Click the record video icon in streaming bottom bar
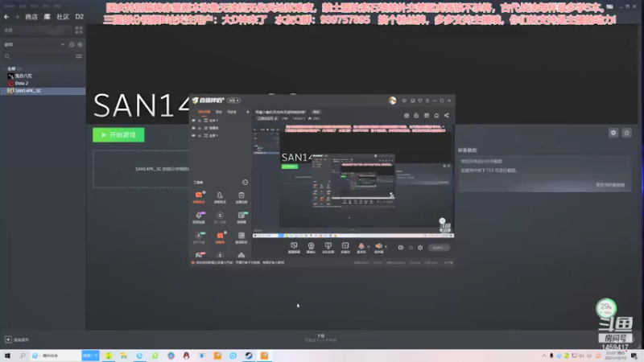644x362 pixels. (x=400, y=248)
